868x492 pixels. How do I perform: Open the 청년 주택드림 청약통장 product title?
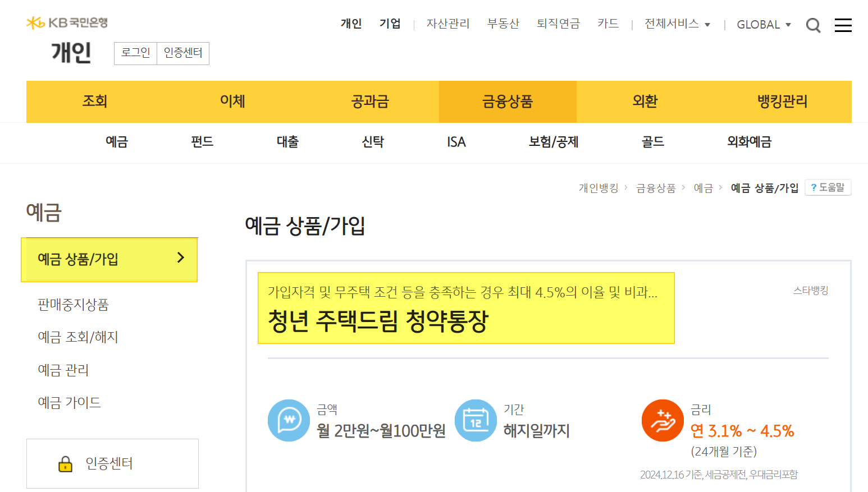tap(378, 321)
